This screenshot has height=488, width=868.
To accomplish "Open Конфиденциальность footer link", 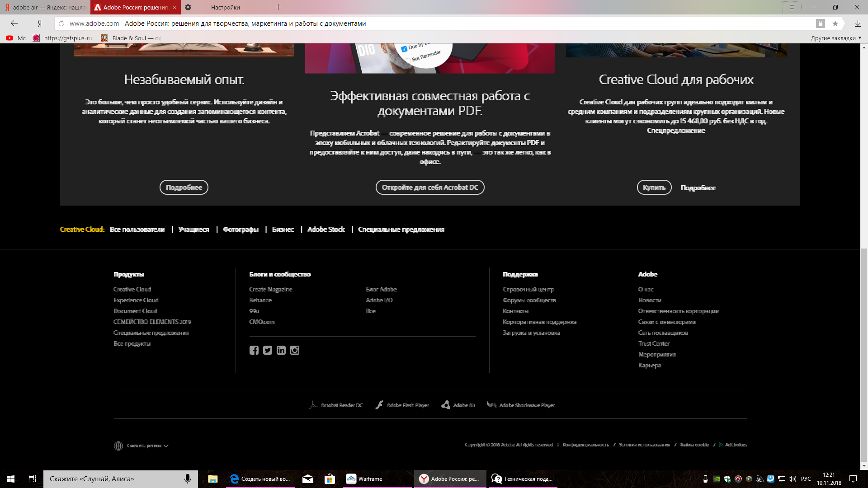I will click(585, 445).
